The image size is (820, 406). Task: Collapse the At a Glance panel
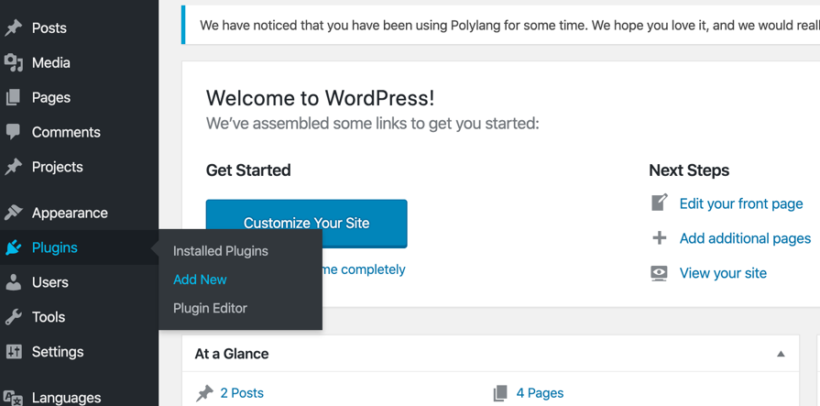(780, 354)
